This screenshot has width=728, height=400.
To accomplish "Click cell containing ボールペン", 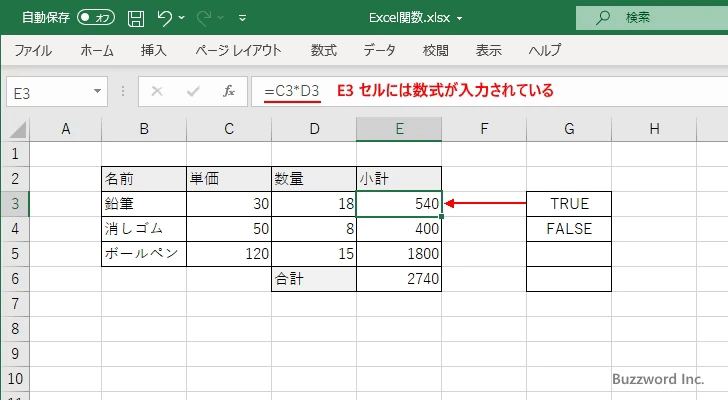I will tap(144, 254).
